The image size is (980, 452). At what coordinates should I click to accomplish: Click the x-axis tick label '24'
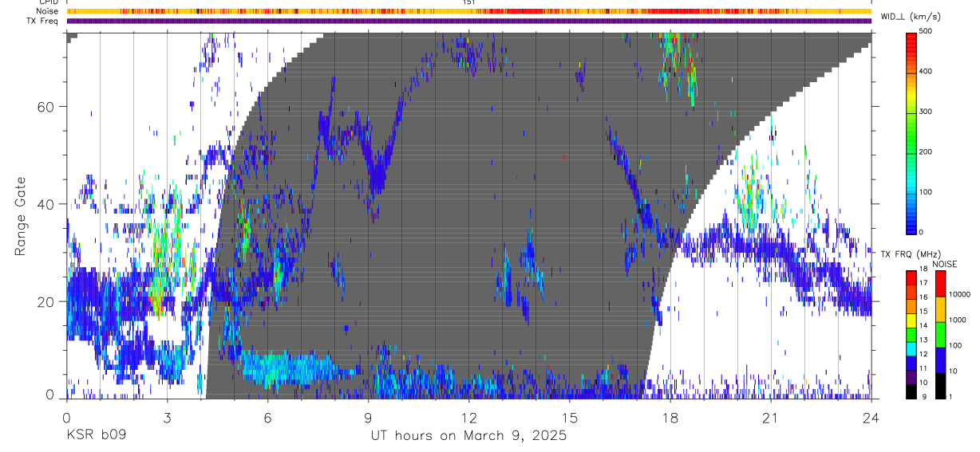point(871,417)
